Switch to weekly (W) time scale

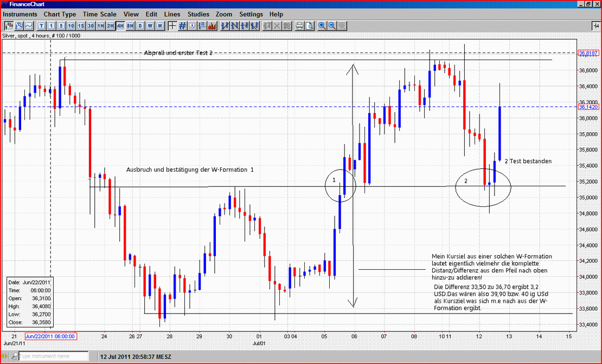coord(150,25)
